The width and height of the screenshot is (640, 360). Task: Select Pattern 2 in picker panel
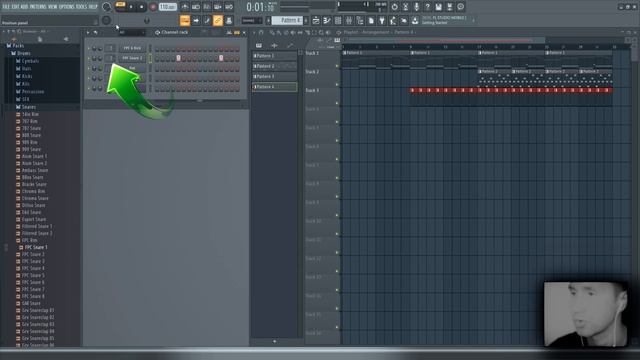point(274,66)
